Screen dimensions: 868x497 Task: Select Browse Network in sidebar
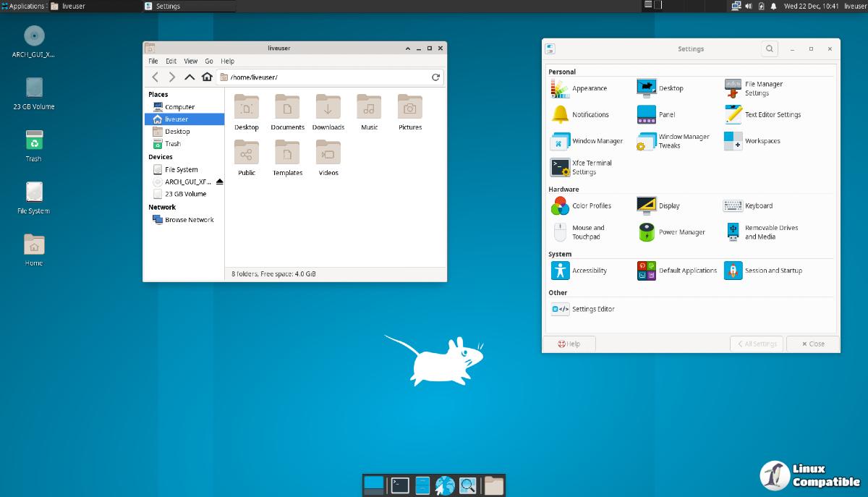coord(189,220)
